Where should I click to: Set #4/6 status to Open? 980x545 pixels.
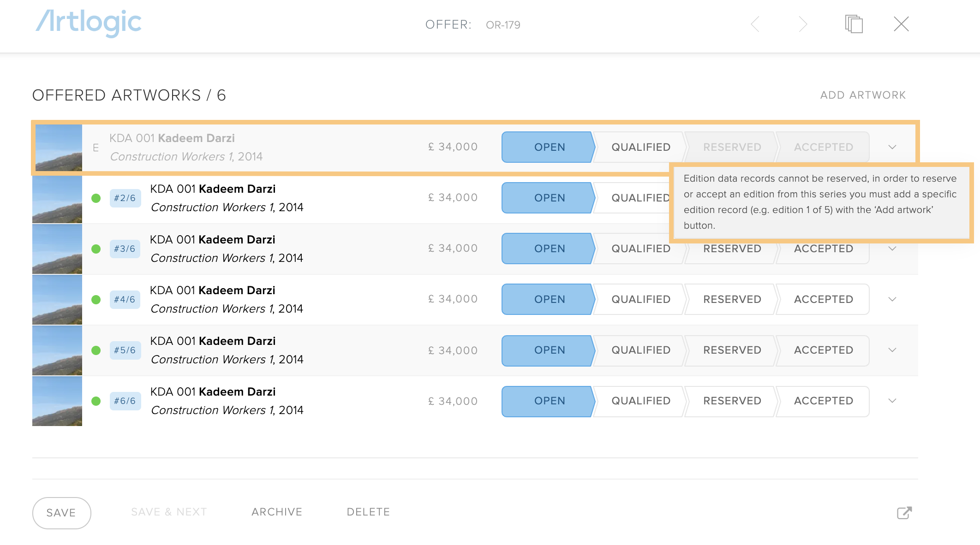pyautogui.click(x=548, y=299)
